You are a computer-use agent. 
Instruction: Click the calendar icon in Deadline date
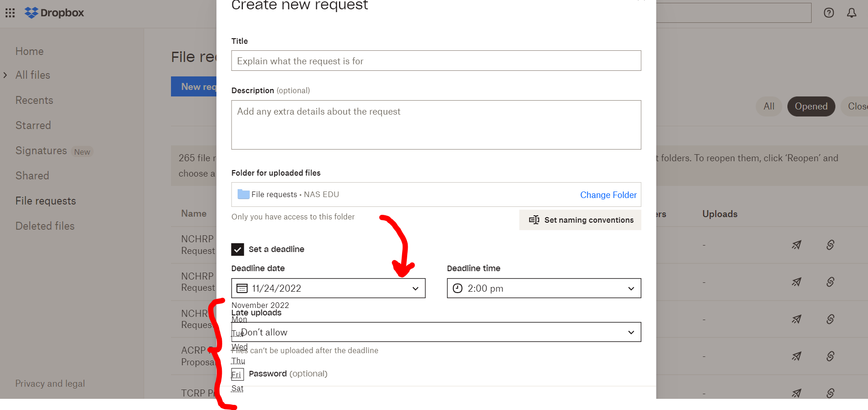tap(242, 288)
